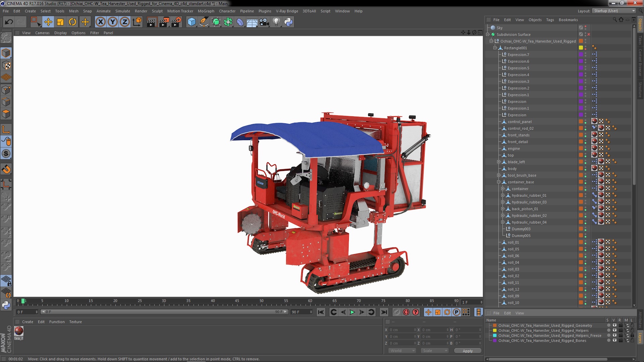Image resolution: width=644 pixels, height=362 pixels.
Task: Expand the blade_left tree node
Action: (x=499, y=162)
